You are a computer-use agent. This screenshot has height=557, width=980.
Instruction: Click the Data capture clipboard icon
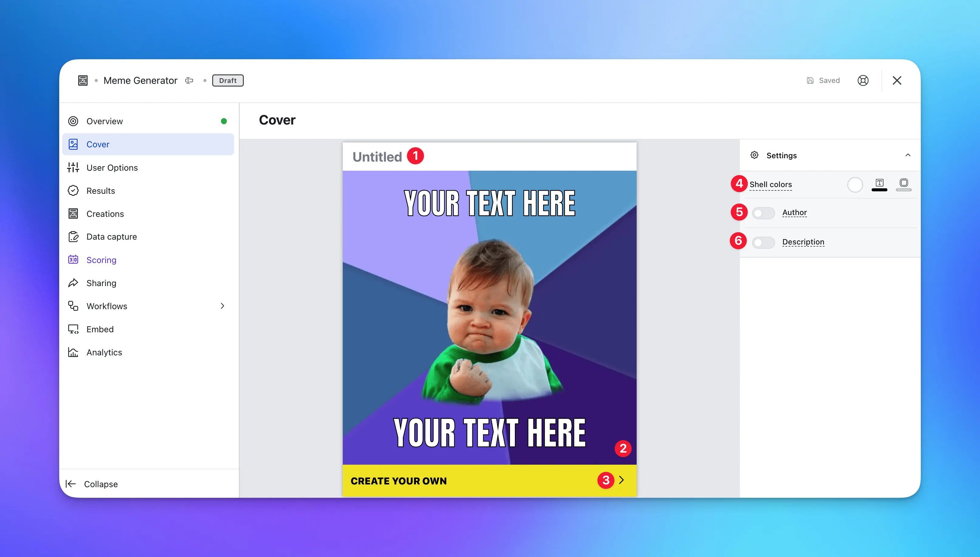coord(73,237)
